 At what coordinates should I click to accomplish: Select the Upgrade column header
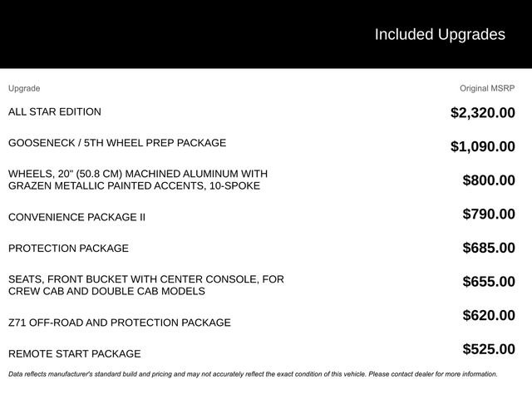[x=24, y=88]
